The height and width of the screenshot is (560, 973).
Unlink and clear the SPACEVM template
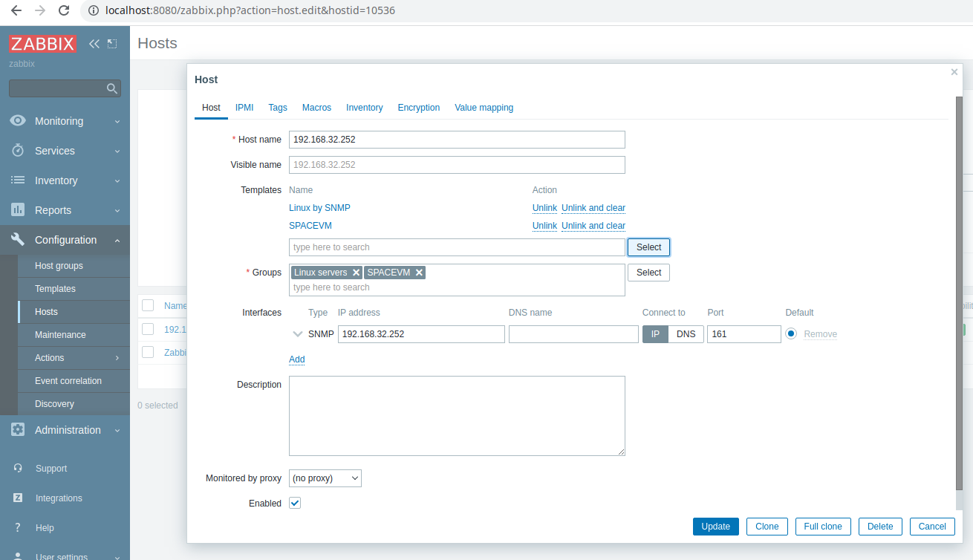tap(593, 226)
